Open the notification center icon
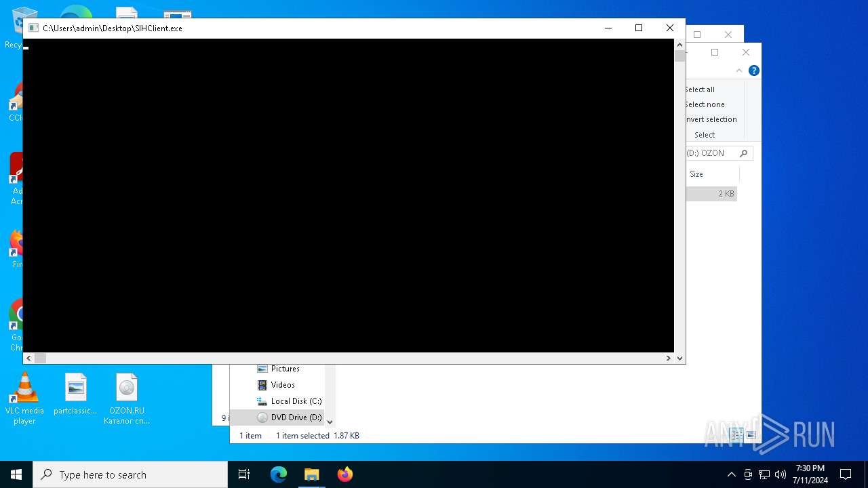The height and width of the screenshot is (488, 868). pyautogui.click(x=846, y=474)
